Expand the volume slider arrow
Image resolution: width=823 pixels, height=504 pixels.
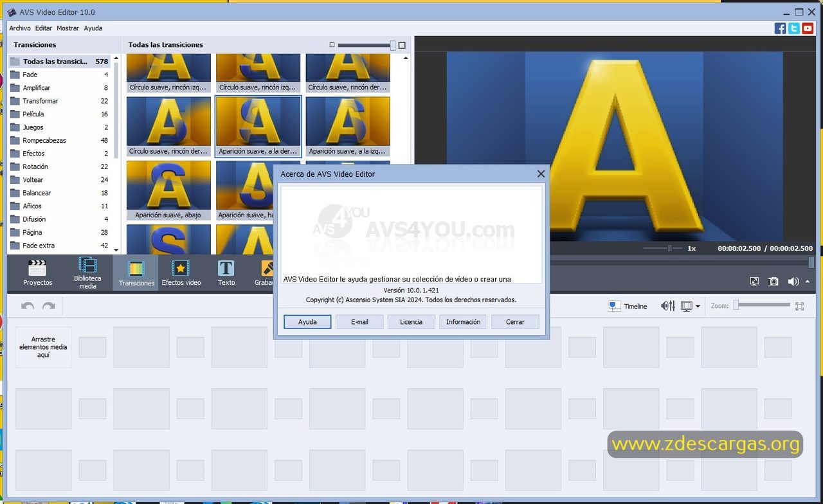click(x=808, y=281)
